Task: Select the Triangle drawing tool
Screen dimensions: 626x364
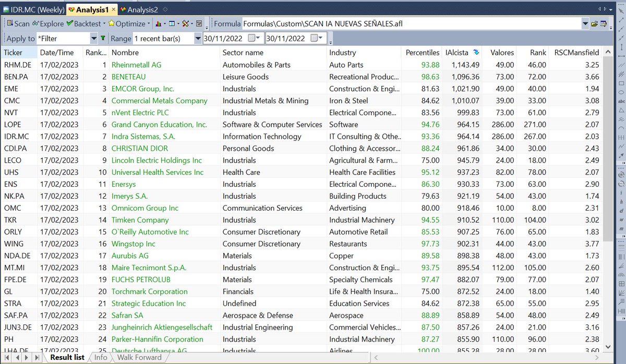Action: pyautogui.click(x=620, y=110)
